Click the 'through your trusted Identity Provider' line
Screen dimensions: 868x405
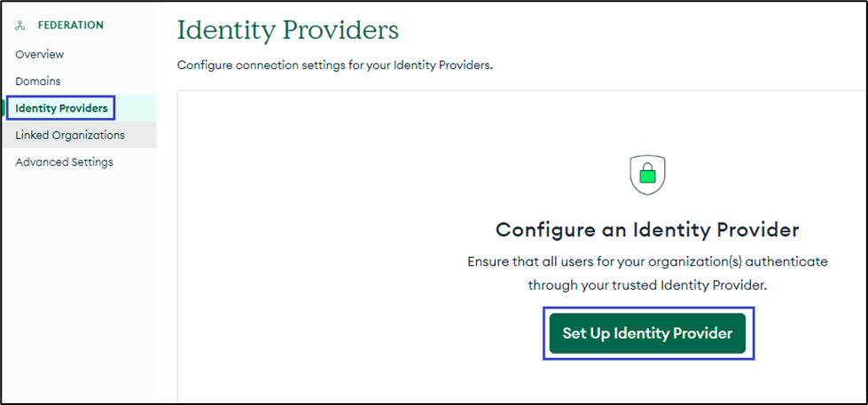(x=647, y=285)
